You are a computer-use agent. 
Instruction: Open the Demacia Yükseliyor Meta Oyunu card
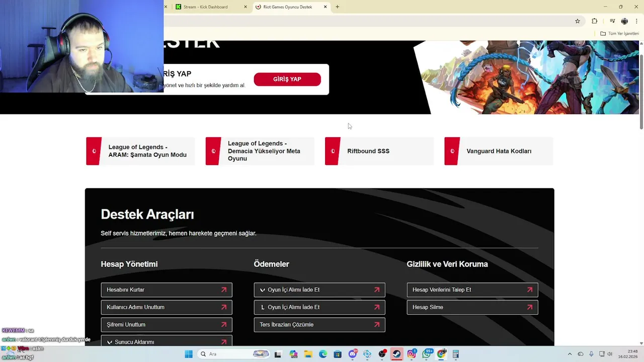260,151
